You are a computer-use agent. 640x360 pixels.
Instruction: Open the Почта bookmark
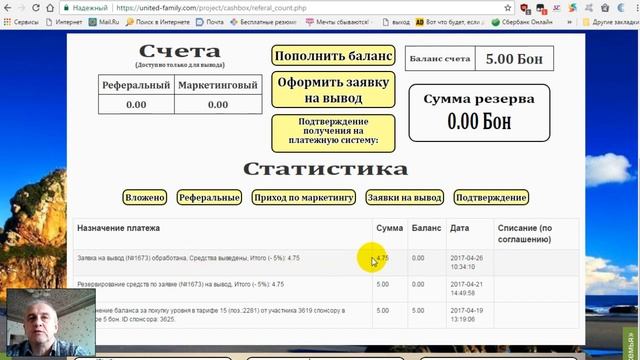coord(210,22)
